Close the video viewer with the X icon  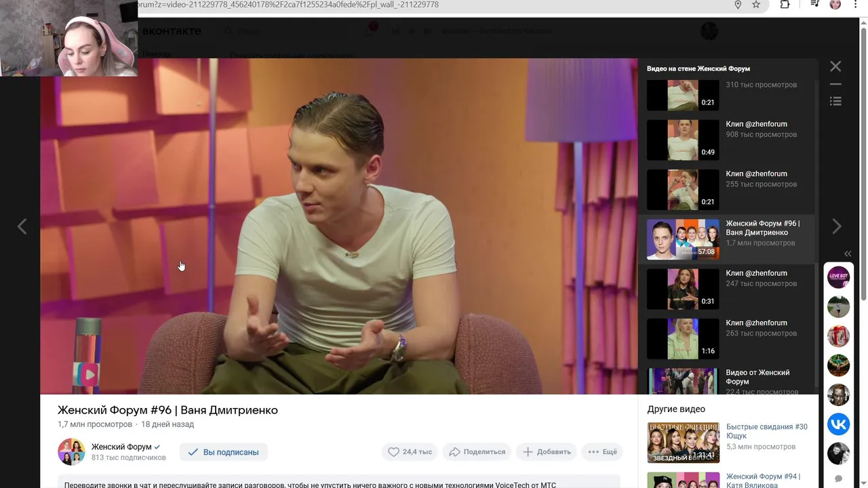coord(835,66)
